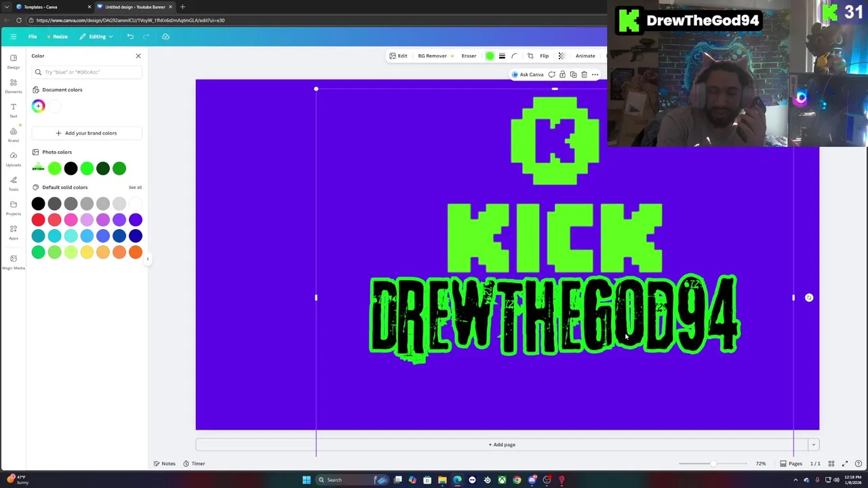The image size is (868, 488).
Task: Add a new document color with rainbow plus
Action: point(38,106)
